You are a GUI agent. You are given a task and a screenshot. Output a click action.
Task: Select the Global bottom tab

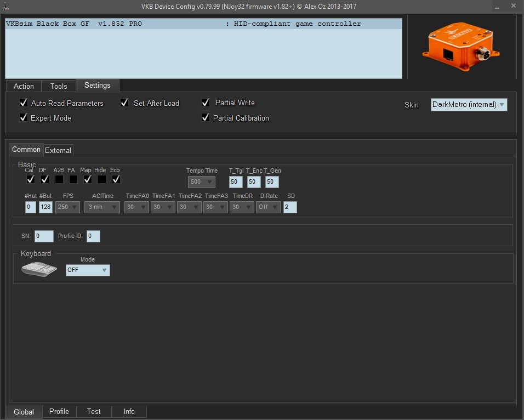coord(24,412)
